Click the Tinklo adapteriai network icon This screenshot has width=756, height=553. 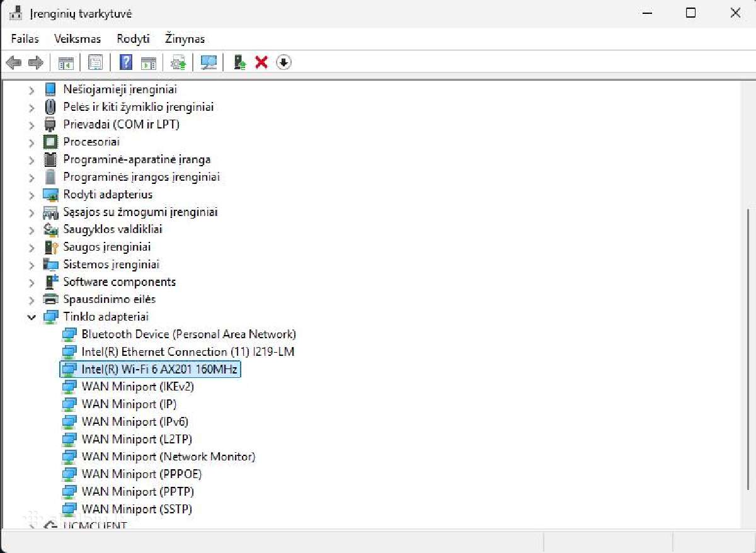(50, 317)
